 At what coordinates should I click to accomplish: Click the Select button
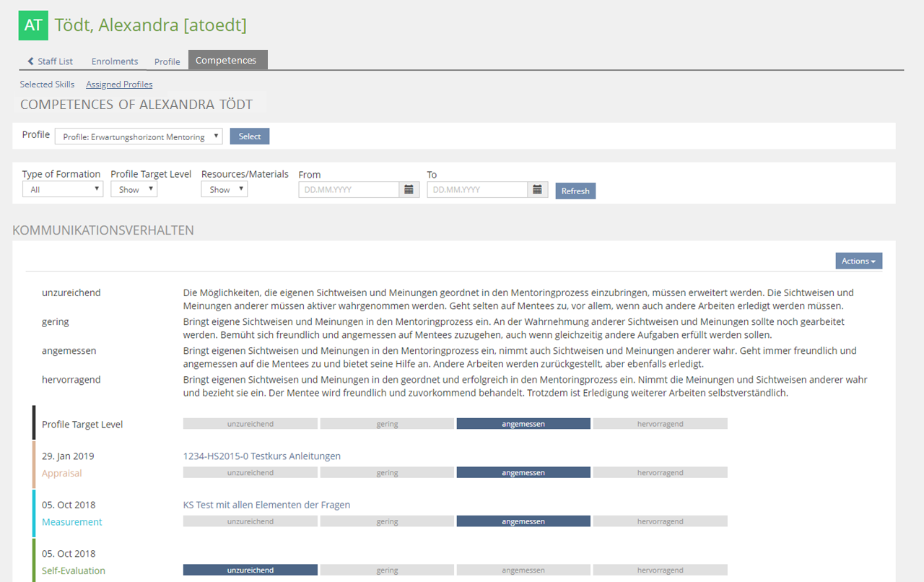pyautogui.click(x=250, y=136)
